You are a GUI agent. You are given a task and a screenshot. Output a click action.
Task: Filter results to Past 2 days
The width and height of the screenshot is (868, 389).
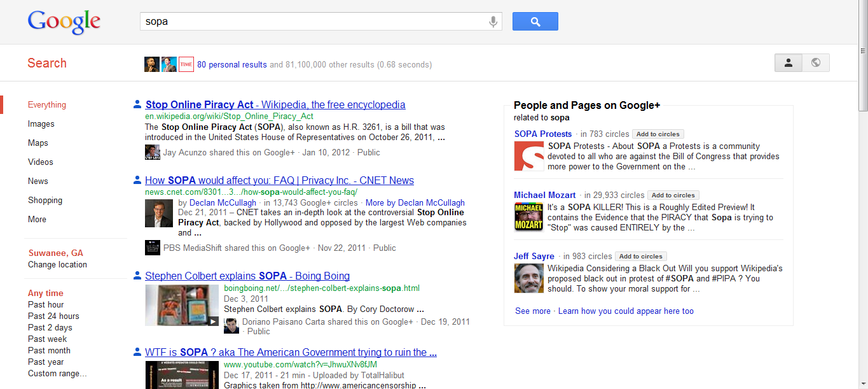50,328
